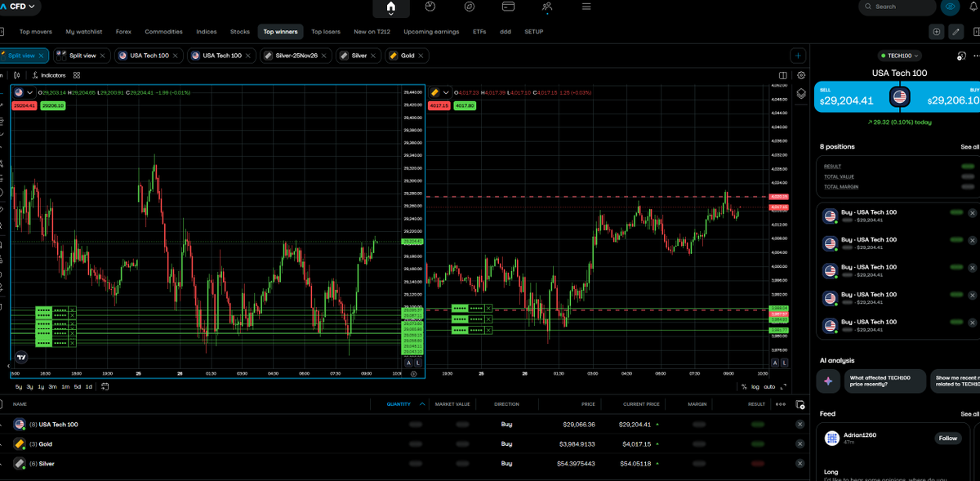Open the community people icon
The height and width of the screenshot is (481, 980).
click(x=547, y=7)
